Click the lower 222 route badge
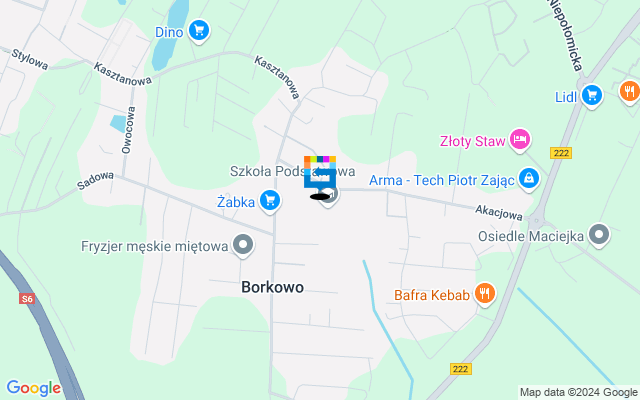640x400 pixels. [x=461, y=369]
